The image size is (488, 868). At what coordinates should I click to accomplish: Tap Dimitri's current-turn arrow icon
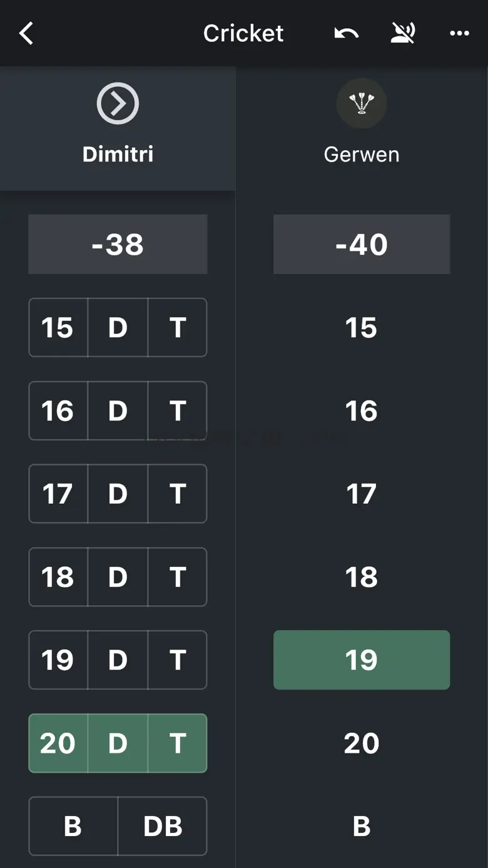(118, 103)
